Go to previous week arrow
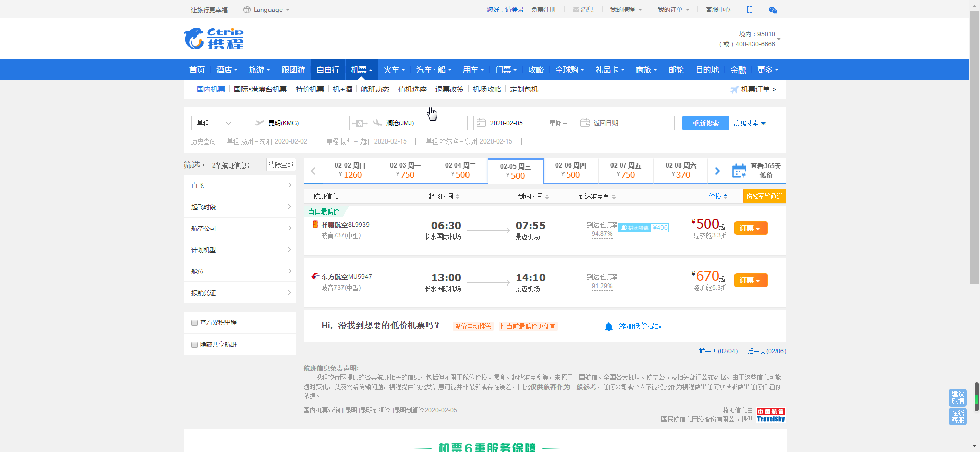Image resolution: width=980 pixels, height=452 pixels. click(x=313, y=171)
